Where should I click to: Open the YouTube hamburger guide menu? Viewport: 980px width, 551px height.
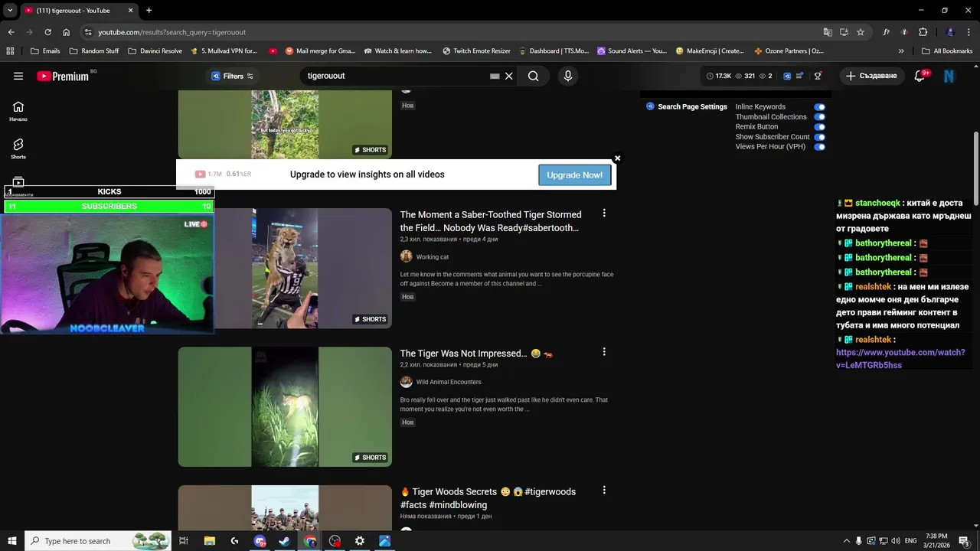pos(18,76)
